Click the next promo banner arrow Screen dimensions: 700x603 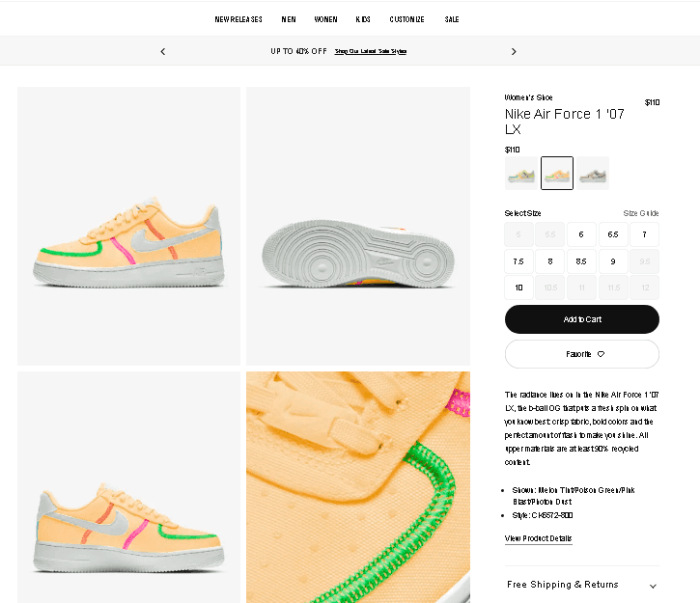click(514, 51)
